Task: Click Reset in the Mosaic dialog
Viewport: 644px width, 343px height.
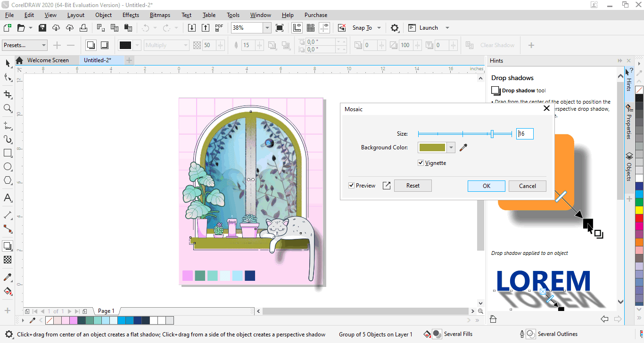Action: click(x=413, y=185)
